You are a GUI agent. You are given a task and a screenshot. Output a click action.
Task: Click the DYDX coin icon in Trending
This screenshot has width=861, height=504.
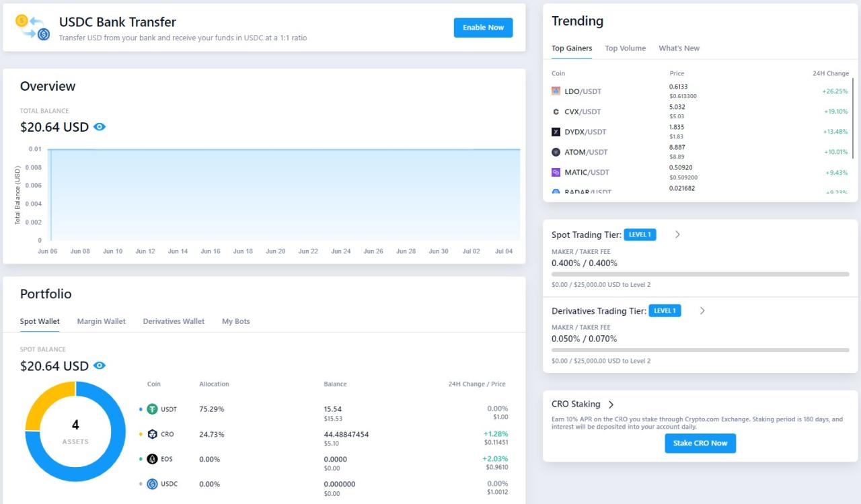coord(556,132)
